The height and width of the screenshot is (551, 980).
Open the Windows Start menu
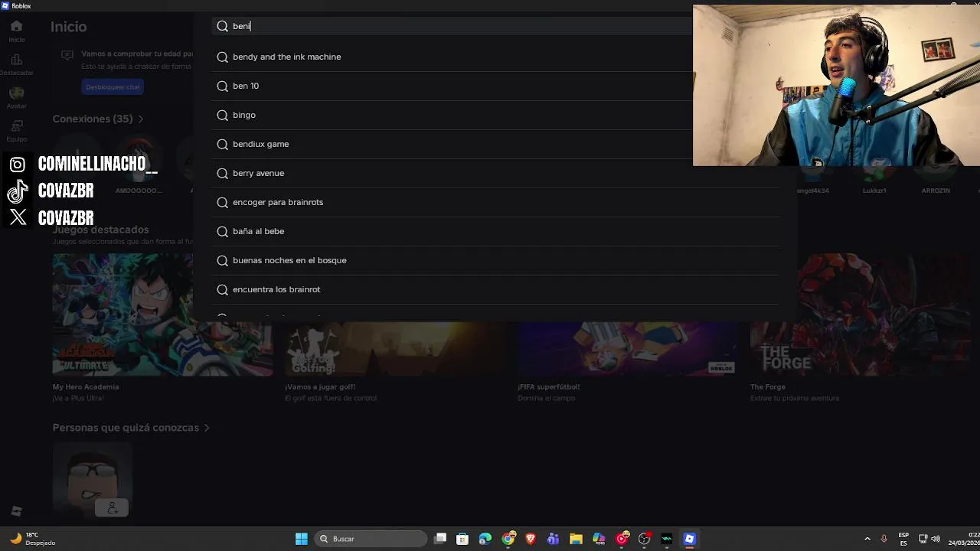point(302,539)
